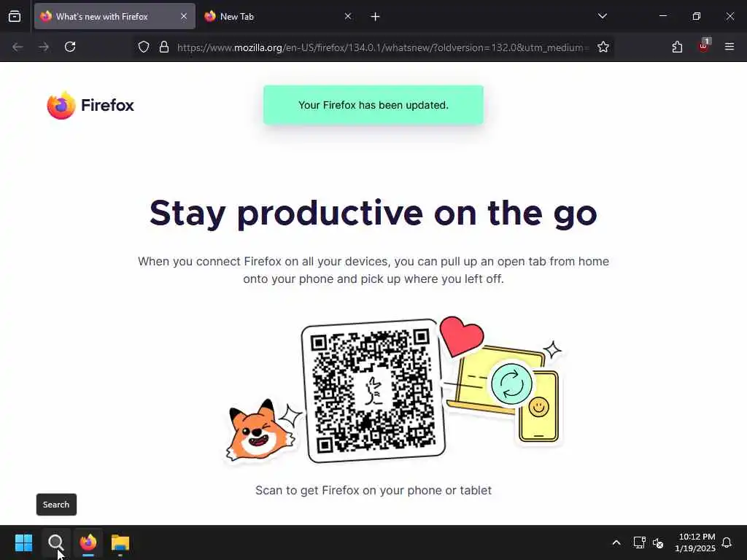Open the notifications bell icon
The image size is (747, 560).
point(727,542)
